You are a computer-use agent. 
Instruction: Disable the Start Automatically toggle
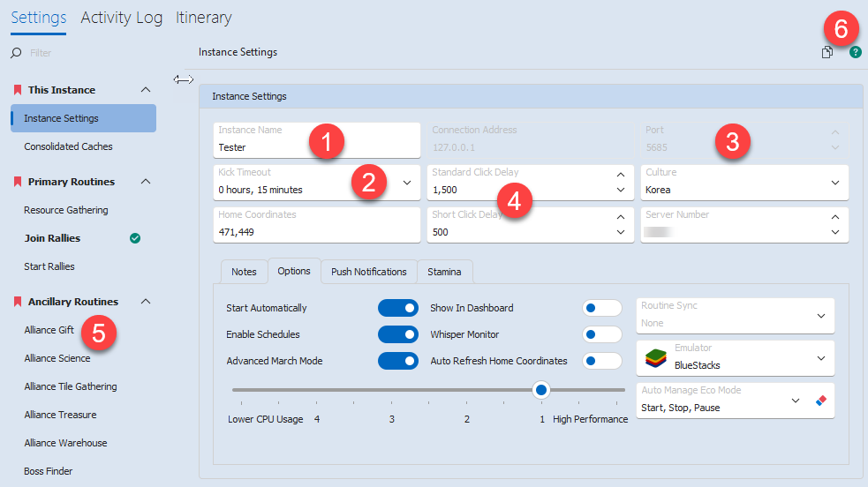point(397,308)
